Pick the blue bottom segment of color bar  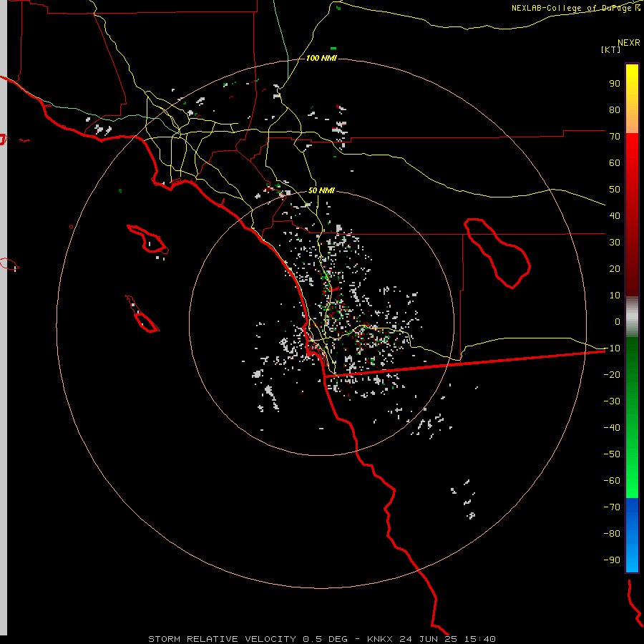pos(632,535)
